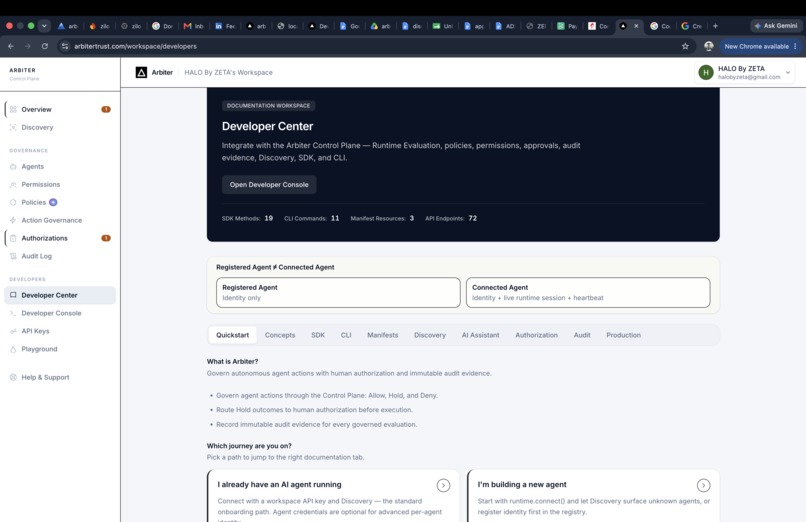
Task: Click API Endpoints count 72
Action: [472, 218]
